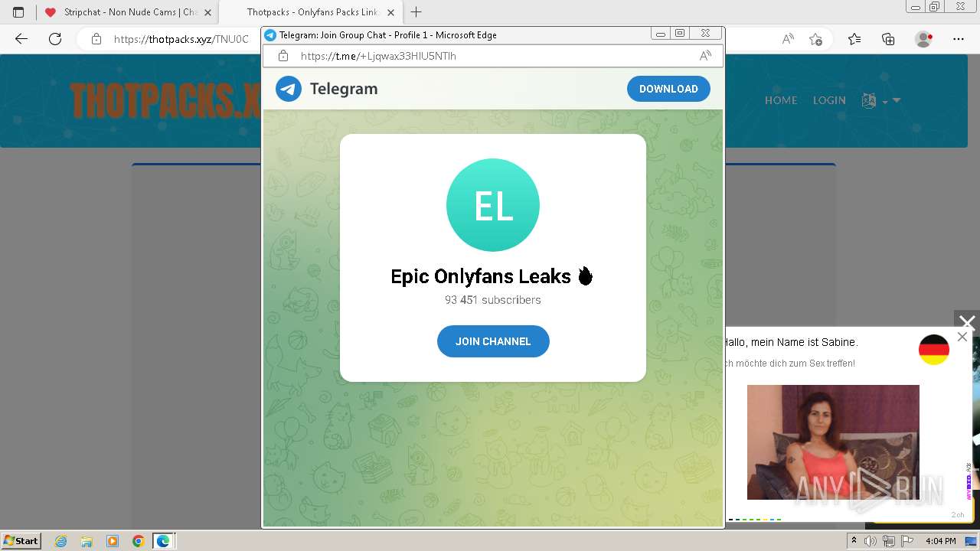Click the Read Aloud icon in popup address bar
The width and height of the screenshot is (980, 551).
coord(705,56)
